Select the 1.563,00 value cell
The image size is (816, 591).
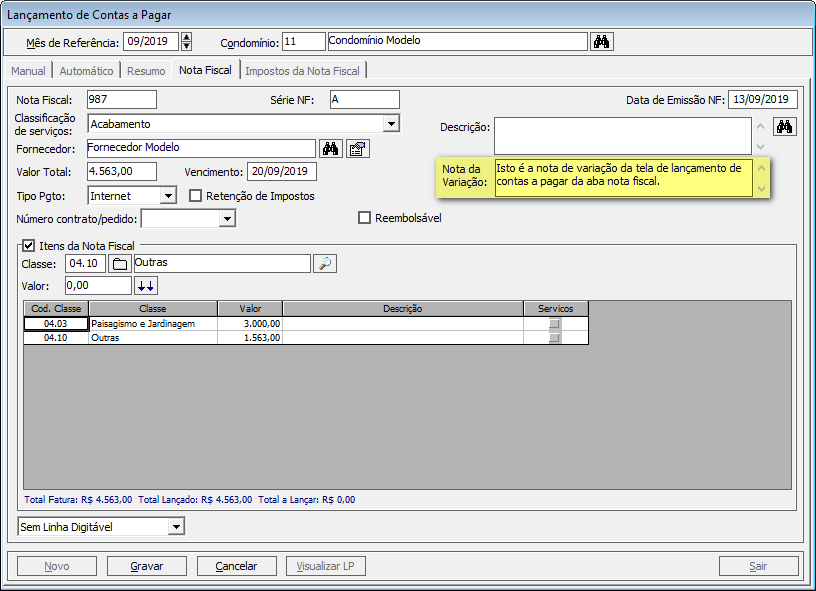pyautogui.click(x=250, y=338)
